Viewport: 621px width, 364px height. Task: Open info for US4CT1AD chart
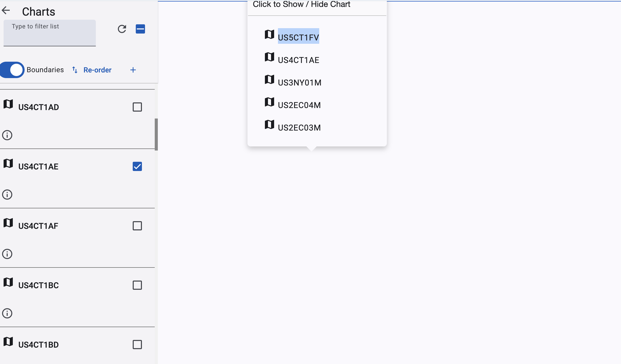pyautogui.click(x=7, y=135)
